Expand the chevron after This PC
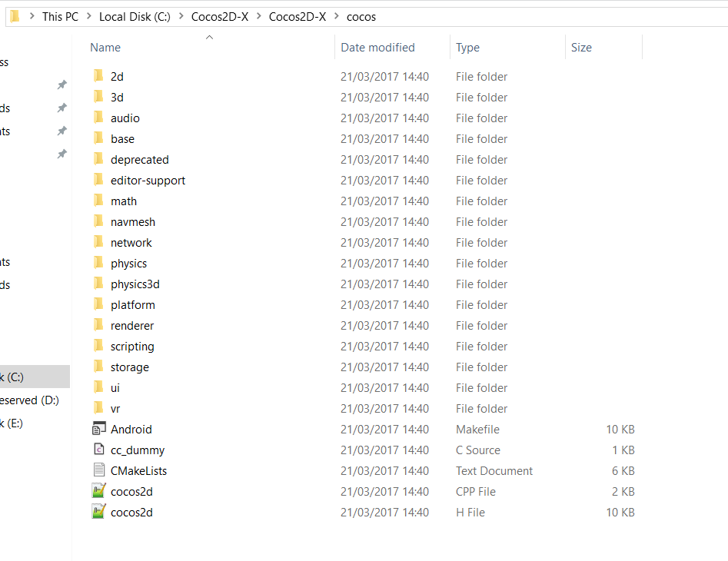728x561 pixels. point(88,16)
